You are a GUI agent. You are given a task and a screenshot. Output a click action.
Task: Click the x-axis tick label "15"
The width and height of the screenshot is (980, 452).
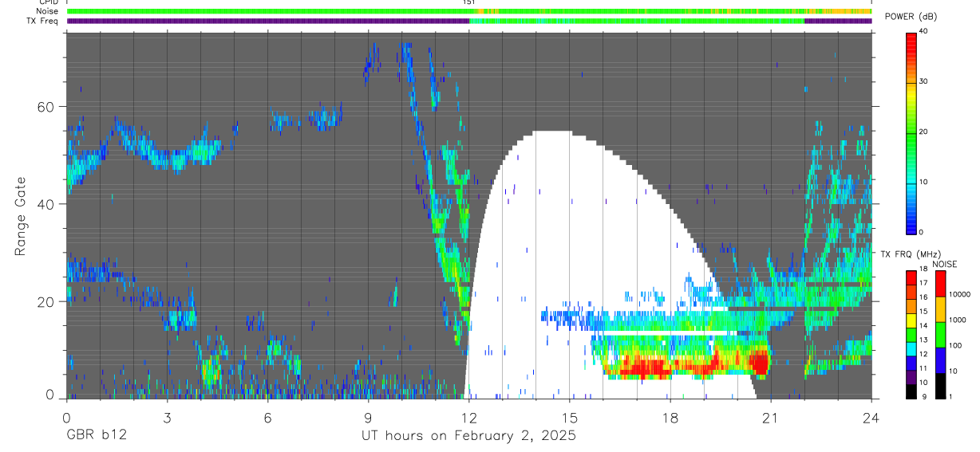pos(569,418)
